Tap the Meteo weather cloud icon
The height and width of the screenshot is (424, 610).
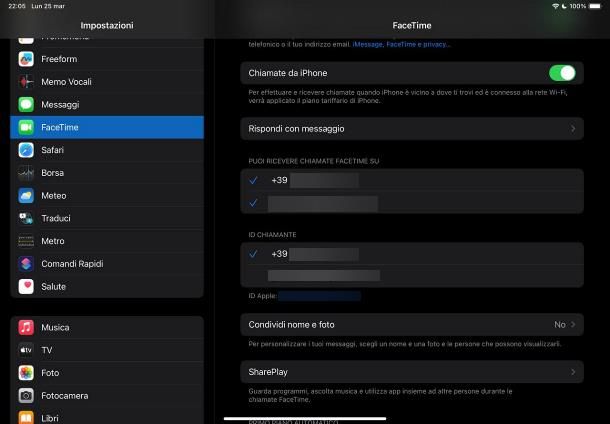click(x=26, y=196)
